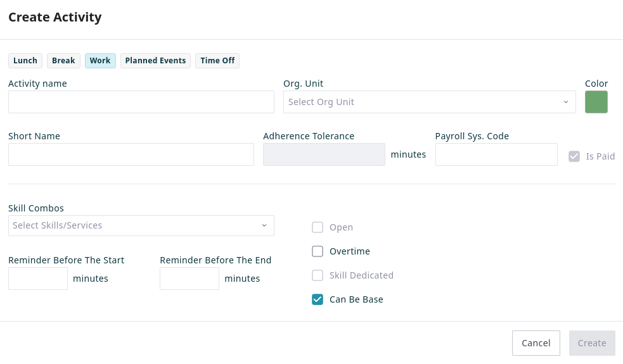Focus the Short Name input box
The height and width of the screenshot is (364, 623).
131,154
